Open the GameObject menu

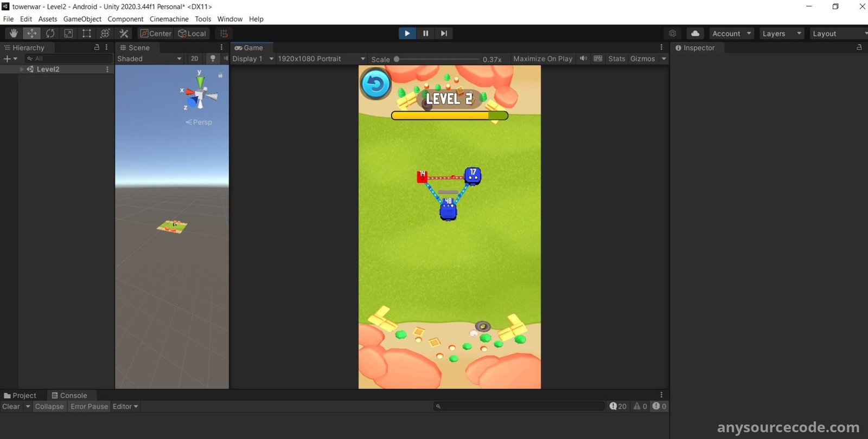(x=82, y=19)
